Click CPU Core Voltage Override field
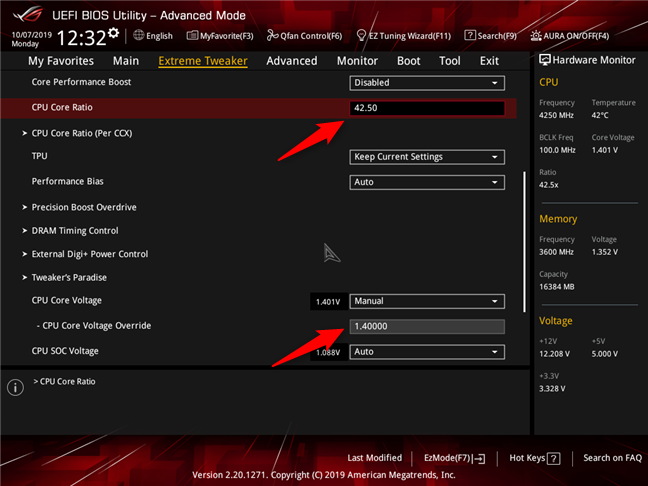Screen dimensions: 648x486 [x=427, y=326]
